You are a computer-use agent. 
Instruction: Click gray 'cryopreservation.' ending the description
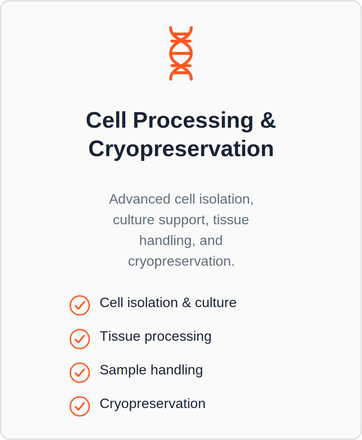click(x=181, y=261)
